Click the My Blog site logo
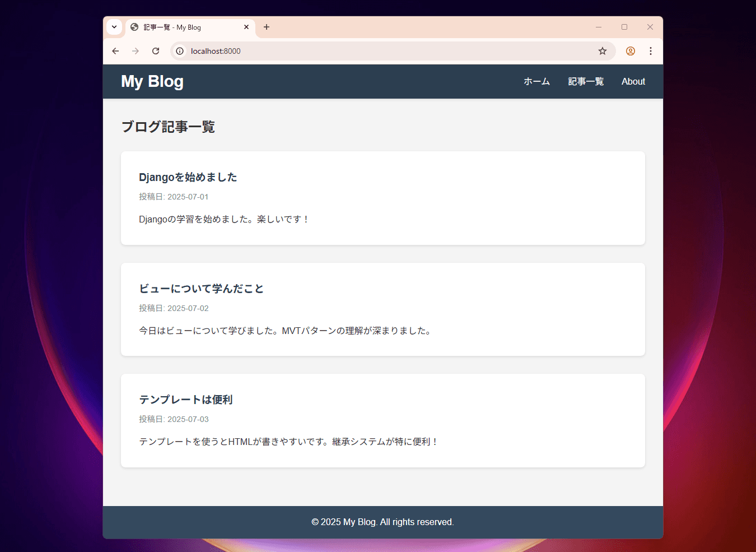Viewport: 756px width, 552px height. point(152,81)
